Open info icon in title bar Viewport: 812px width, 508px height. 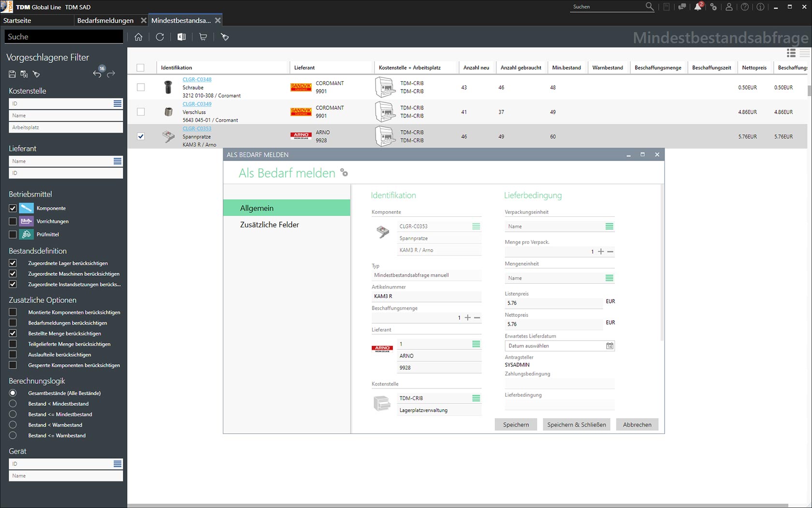pos(760,7)
